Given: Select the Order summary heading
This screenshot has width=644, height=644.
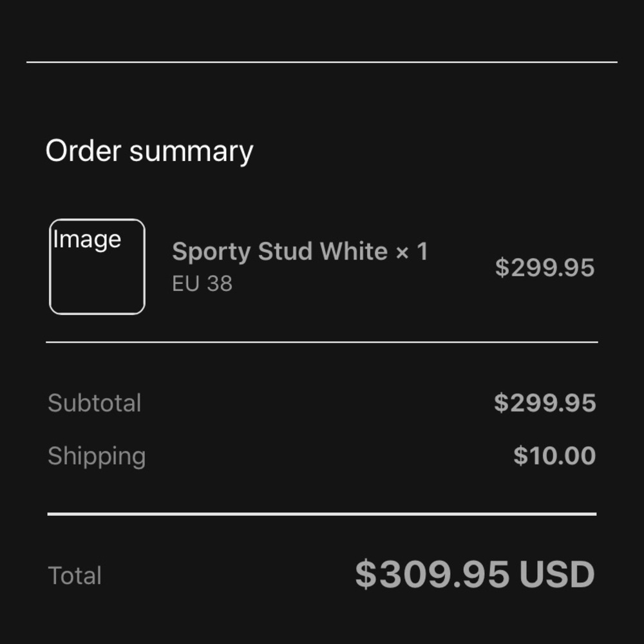Looking at the screenshot, I should point(149,151).
